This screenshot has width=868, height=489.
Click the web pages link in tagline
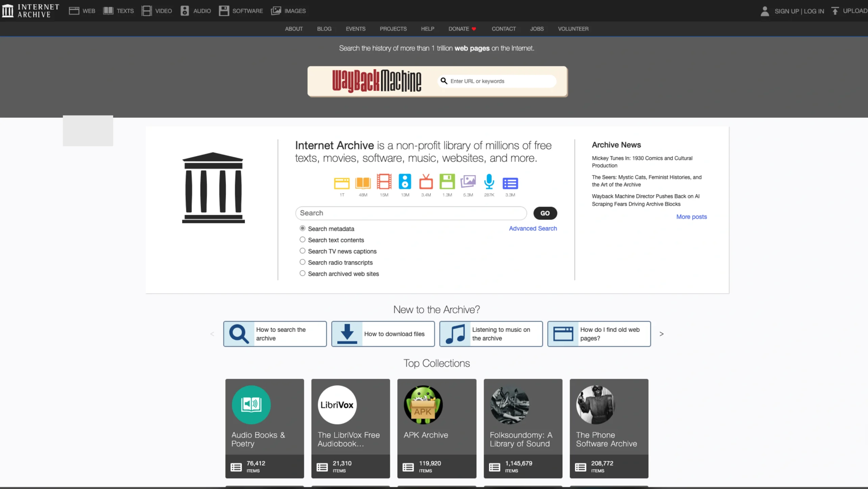(x=472, y=48)
